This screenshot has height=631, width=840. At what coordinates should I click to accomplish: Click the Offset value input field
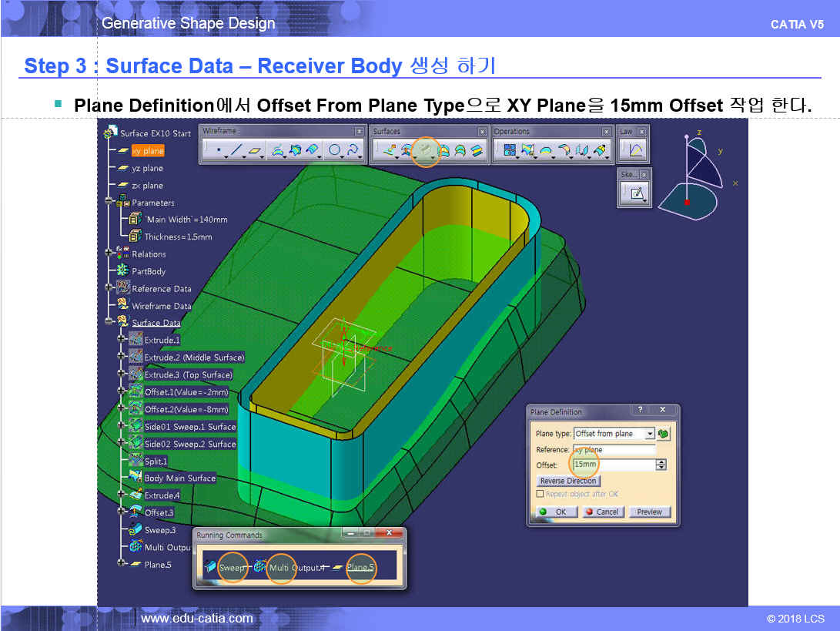click(x=613, y=465)
